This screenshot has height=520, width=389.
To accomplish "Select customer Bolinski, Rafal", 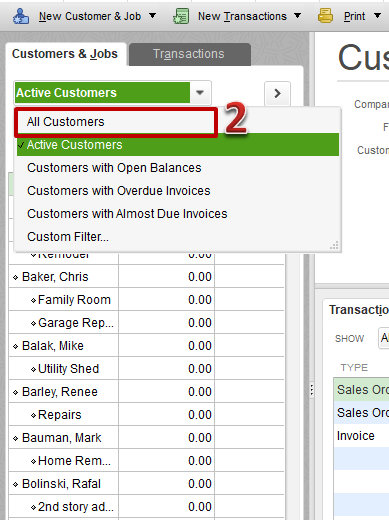I will pyautogui.click(x=61, y=484).
